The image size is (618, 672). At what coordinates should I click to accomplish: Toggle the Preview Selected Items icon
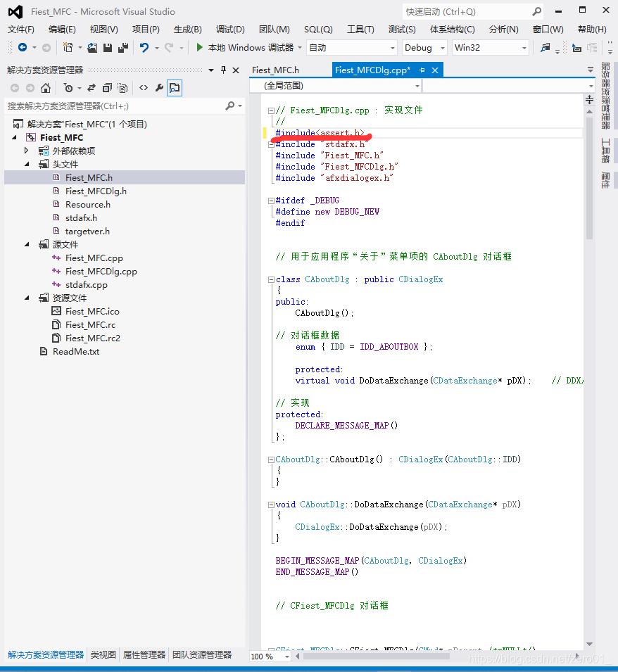(x=175, y=88)
